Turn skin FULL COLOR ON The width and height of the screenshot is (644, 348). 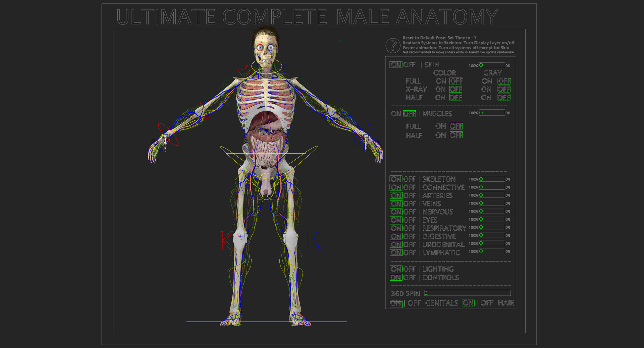pos(441,81)
